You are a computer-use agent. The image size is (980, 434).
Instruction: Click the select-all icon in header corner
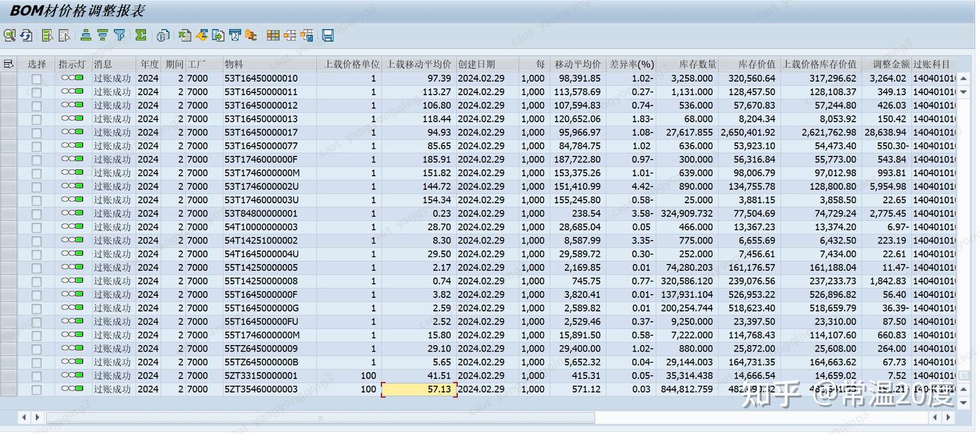click(x=9, y=64)
